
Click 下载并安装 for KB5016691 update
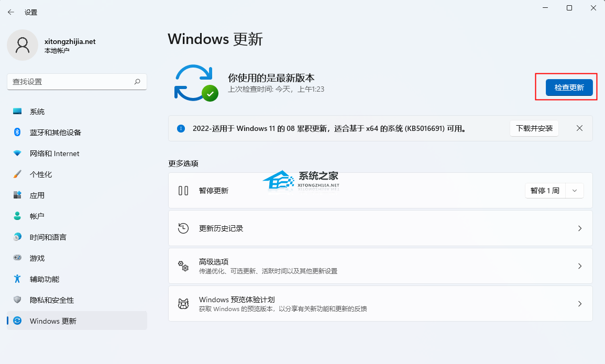click(534, 128)
